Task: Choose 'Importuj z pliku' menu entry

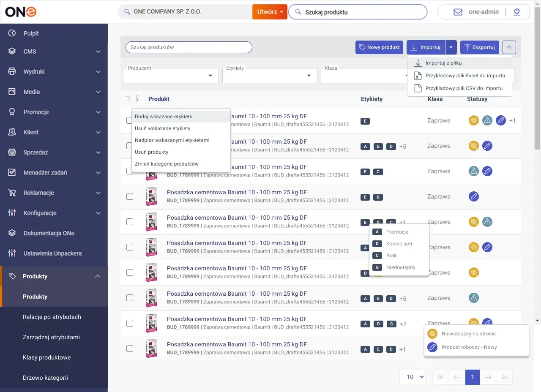Action: click(459, 63)
